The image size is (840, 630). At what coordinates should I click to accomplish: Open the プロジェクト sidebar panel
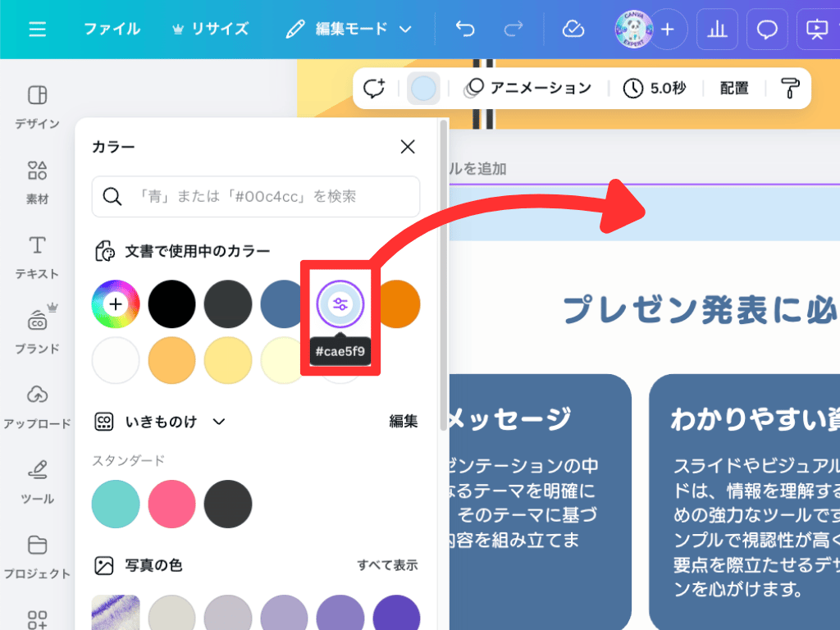pyautogui.click(x=37, y=557)
